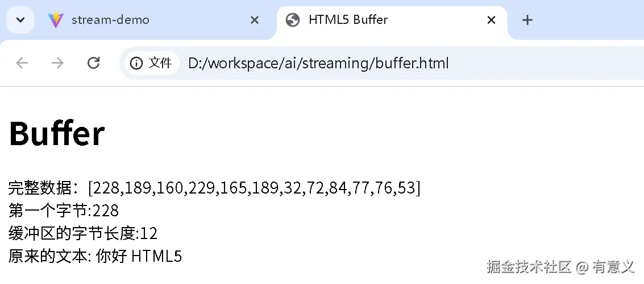644x284 pixels.
Task: Click the globe favicon on HTML5 Buffer tab
Action: click(293, 20)
